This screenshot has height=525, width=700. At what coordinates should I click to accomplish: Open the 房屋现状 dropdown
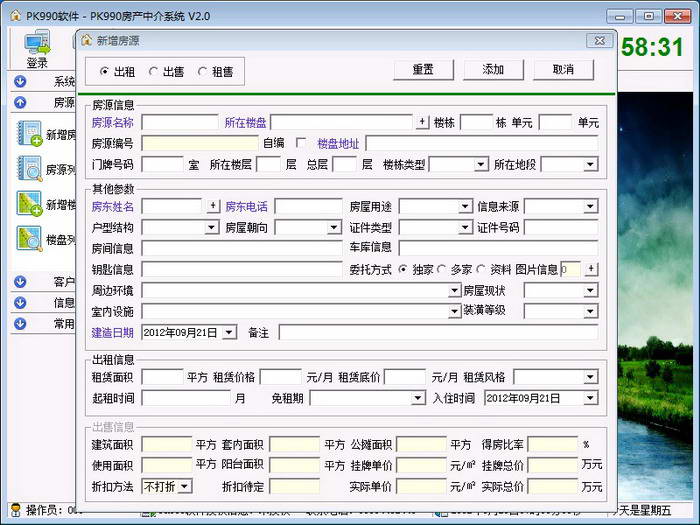(x=591, y=291)
